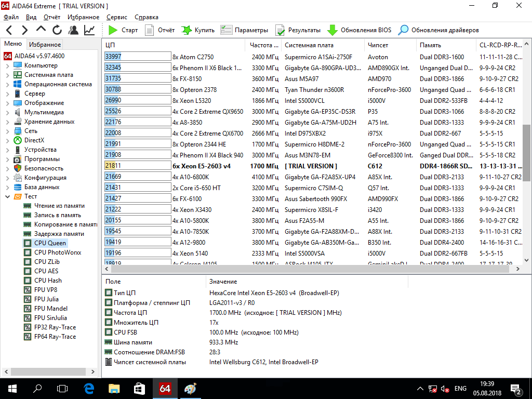This screenshot has width=532, height=399.
Task: Open the Paint app from the taskbar
Action: [x=190, y=389]
